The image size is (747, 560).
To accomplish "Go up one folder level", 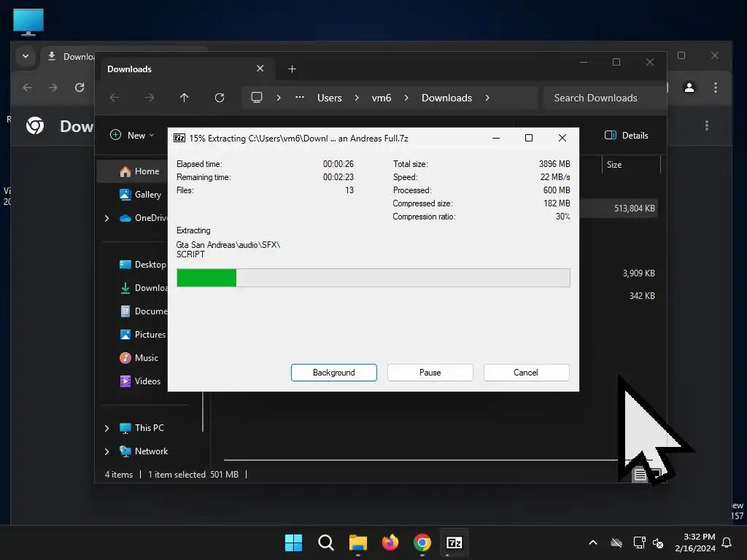I will point(185,98).
